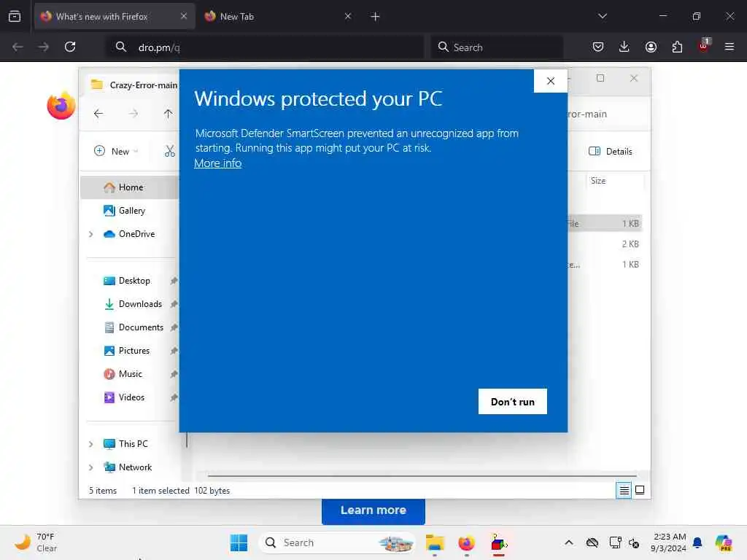Open notifications bell icon
The width and height of the screenshot is (747, 560).
pyautogui.click(x=697, y=542)
